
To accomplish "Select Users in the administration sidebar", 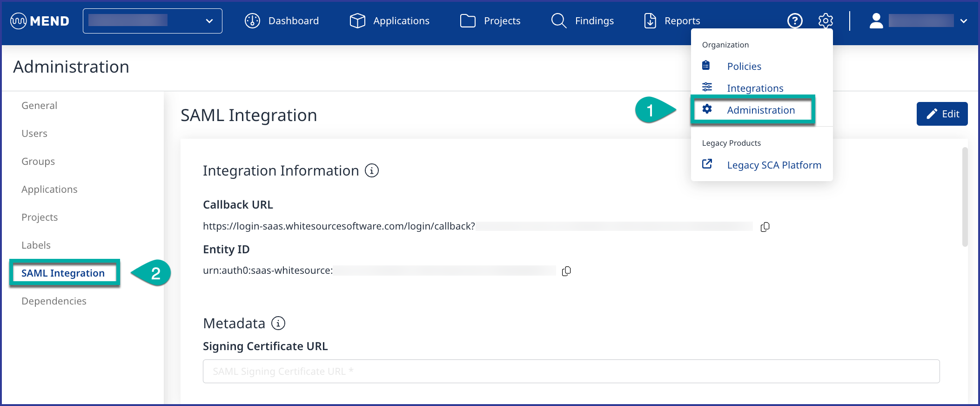I will (x=34, y=134).
